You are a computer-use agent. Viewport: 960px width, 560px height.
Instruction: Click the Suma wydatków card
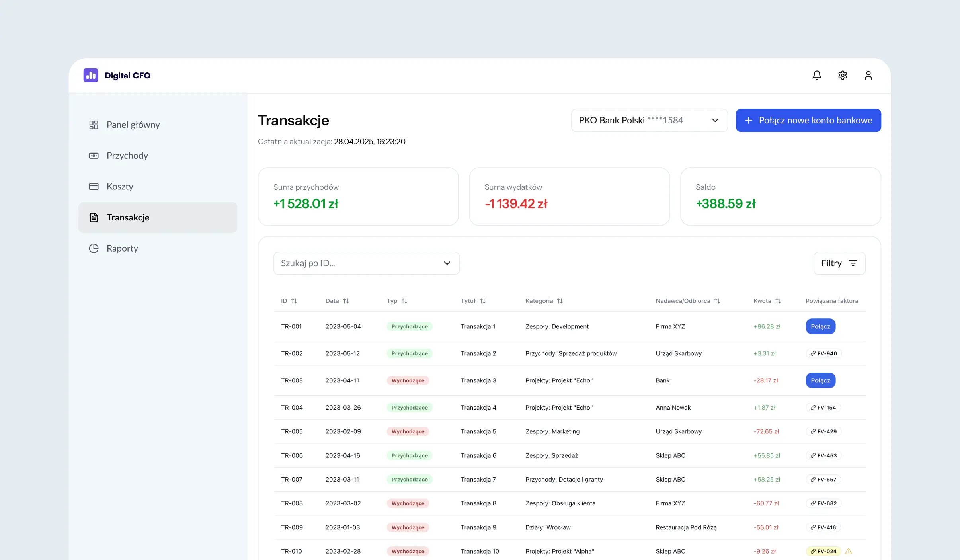[x=569, y=197]
